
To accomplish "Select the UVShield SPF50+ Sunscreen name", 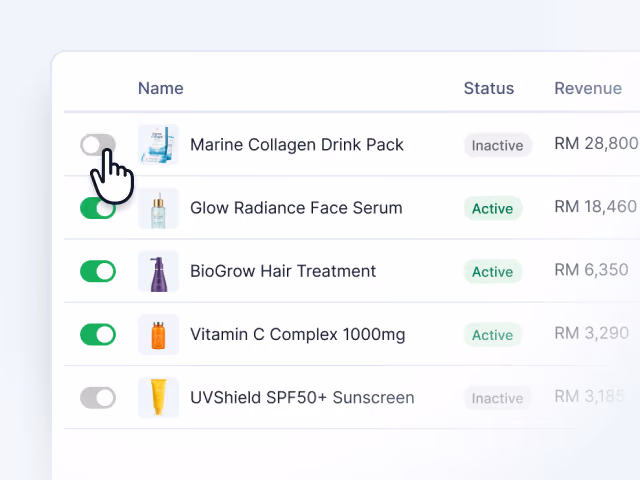I will point(302,398).
